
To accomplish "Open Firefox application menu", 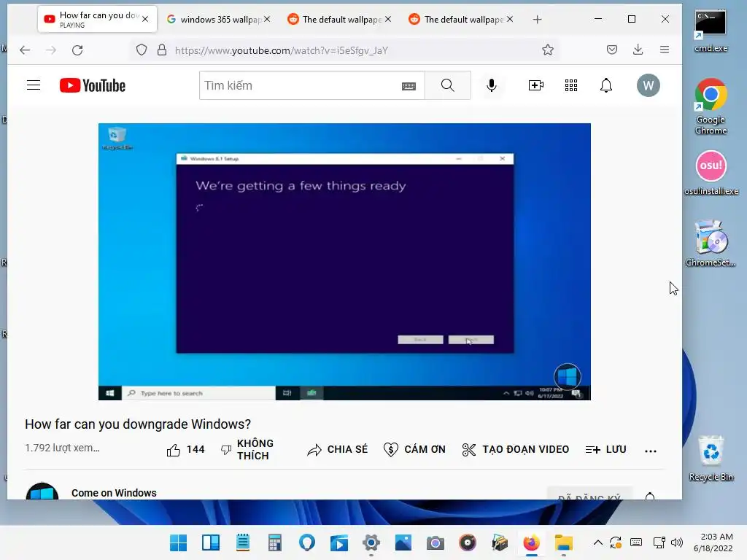I will 665,50.
